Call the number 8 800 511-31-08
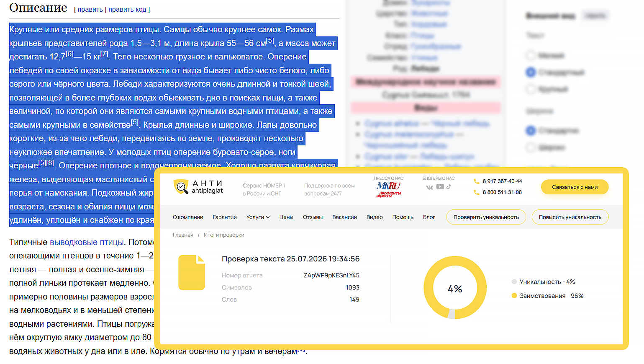 tap(502, 192)
